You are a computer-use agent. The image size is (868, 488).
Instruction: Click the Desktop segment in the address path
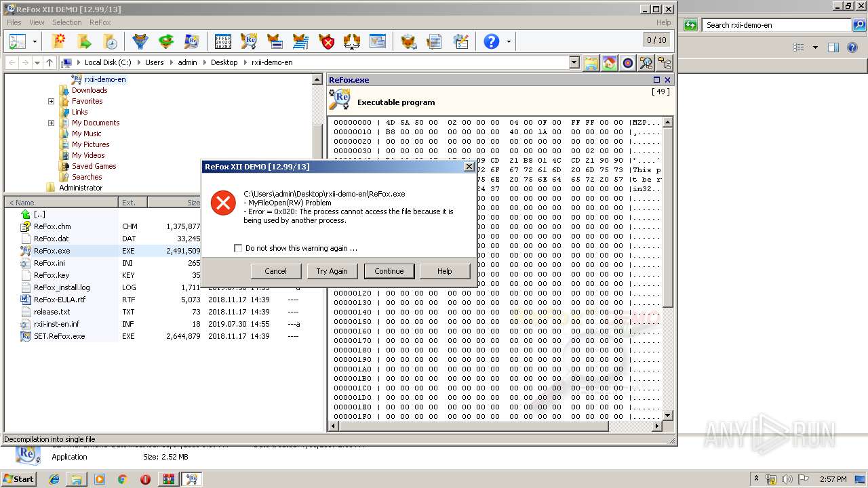coord(224,62)
